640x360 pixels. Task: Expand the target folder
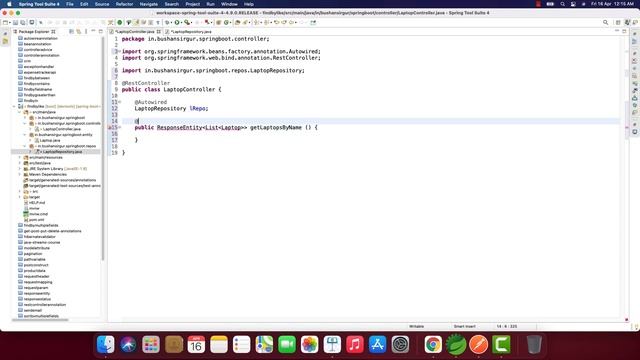click(20, 197)
